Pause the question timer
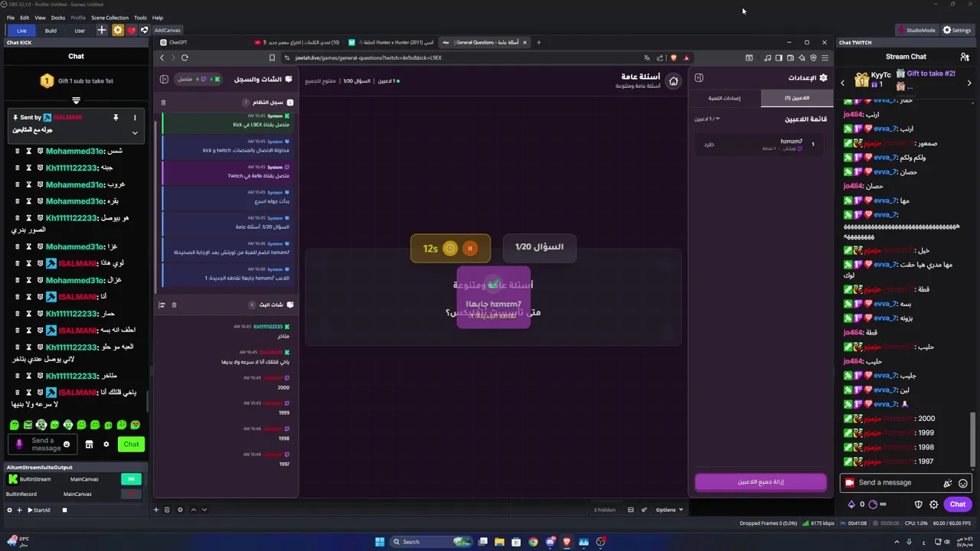 pos(470,248)
